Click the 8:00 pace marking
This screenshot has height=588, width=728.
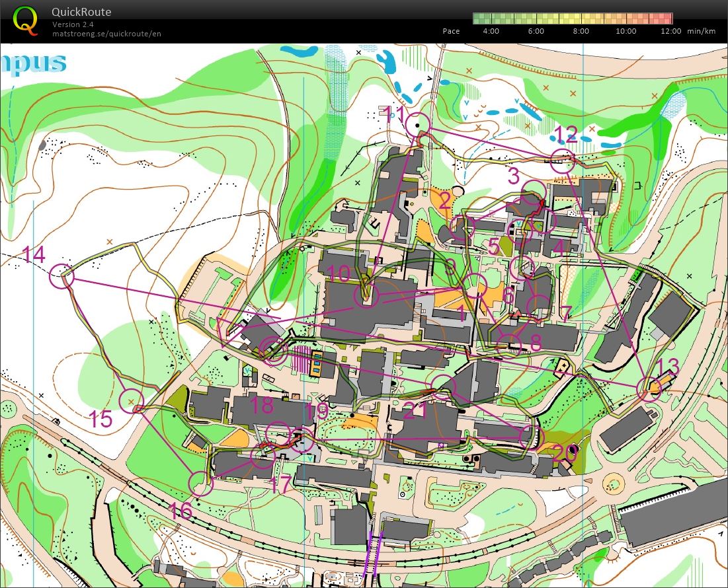(580, 31)
